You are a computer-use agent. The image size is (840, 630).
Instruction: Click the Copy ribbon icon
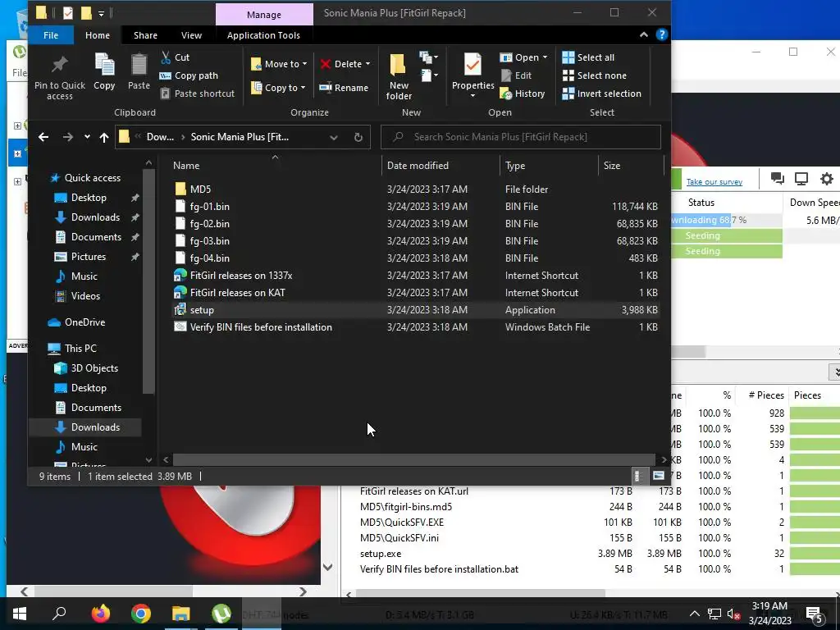(104, 66)
